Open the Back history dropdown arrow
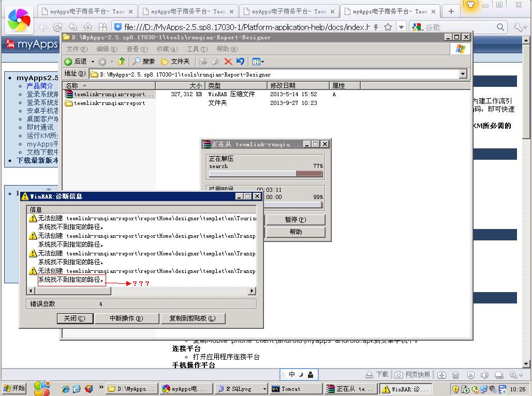The image size is (532, 396). pyautogui.click(x=93, y=62)
